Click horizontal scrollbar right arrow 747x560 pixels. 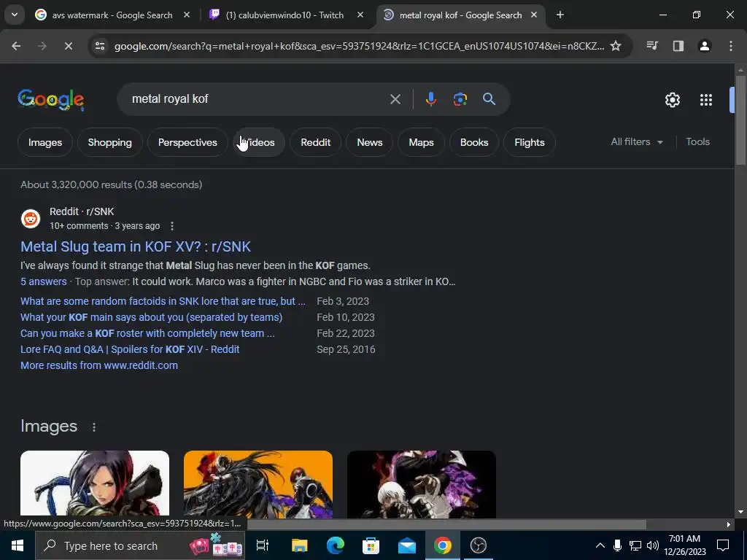click(729, 524)
